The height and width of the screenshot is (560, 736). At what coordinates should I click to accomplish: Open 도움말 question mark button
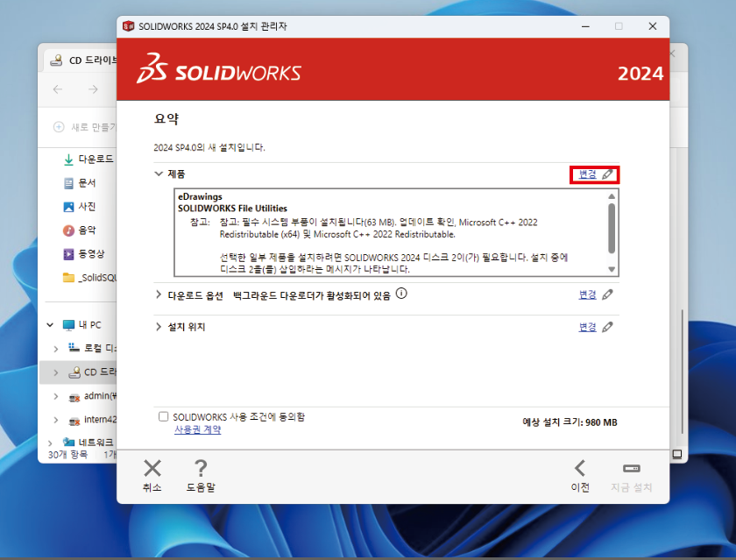point(201,475)
